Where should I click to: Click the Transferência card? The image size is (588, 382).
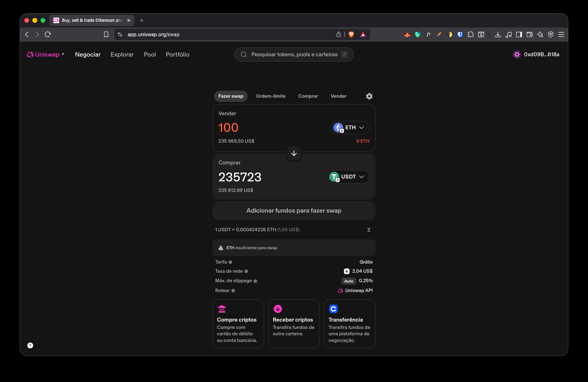(x=350, y=324)
